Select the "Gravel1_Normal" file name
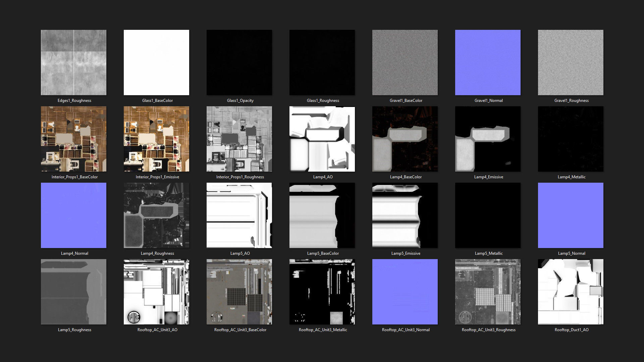 (x=489, y=101)
